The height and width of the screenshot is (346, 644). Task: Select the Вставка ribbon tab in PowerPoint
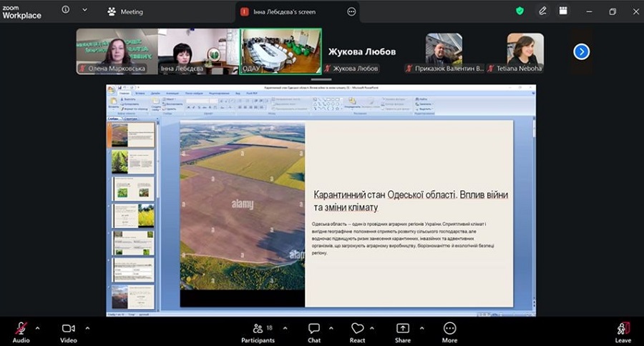(x=140, y=93)
